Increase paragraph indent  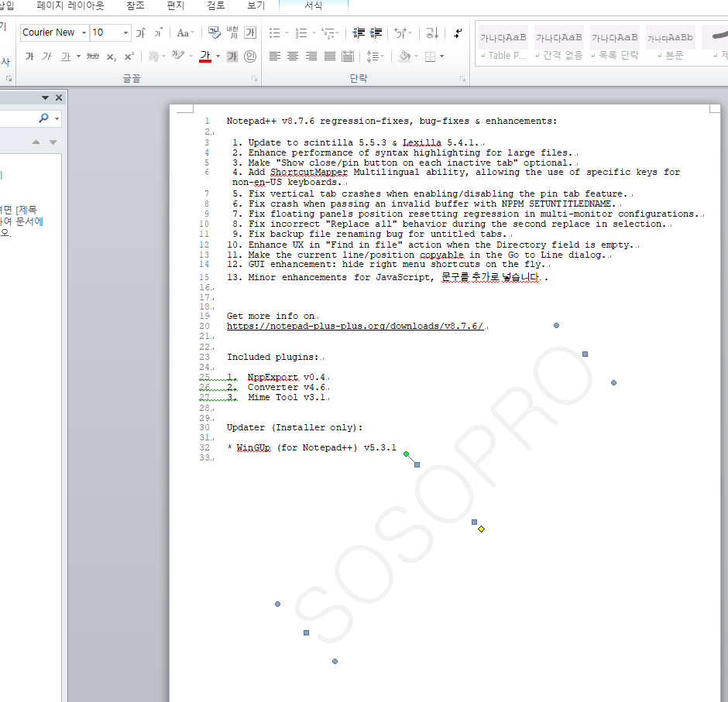[376, 33]
